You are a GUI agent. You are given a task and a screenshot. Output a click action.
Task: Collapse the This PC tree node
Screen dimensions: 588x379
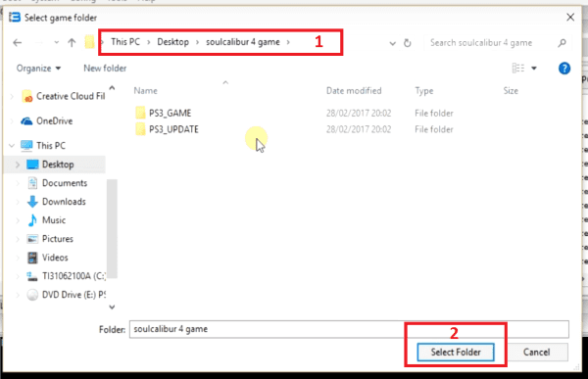(12, 146)
